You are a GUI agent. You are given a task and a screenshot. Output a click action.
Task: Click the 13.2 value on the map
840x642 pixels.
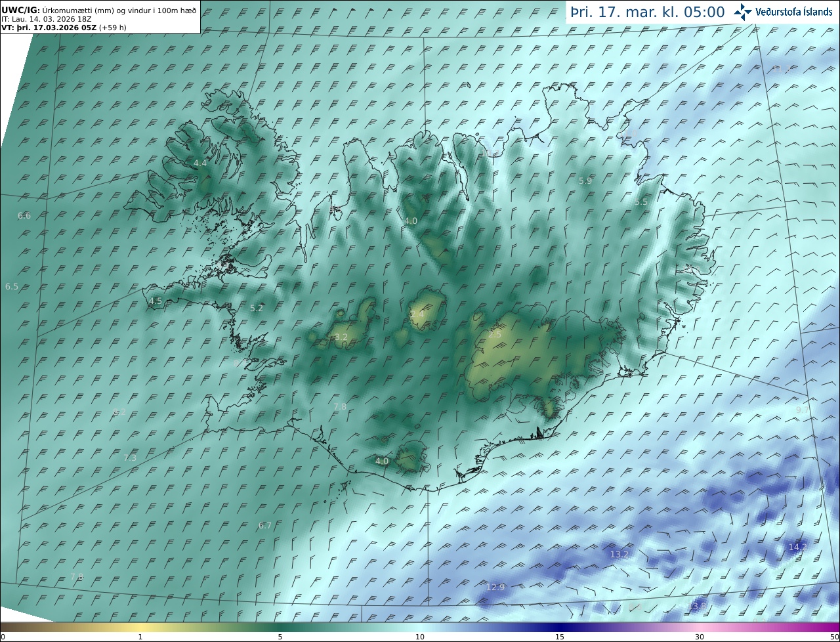pyautogui.click(x=619, y=555)
